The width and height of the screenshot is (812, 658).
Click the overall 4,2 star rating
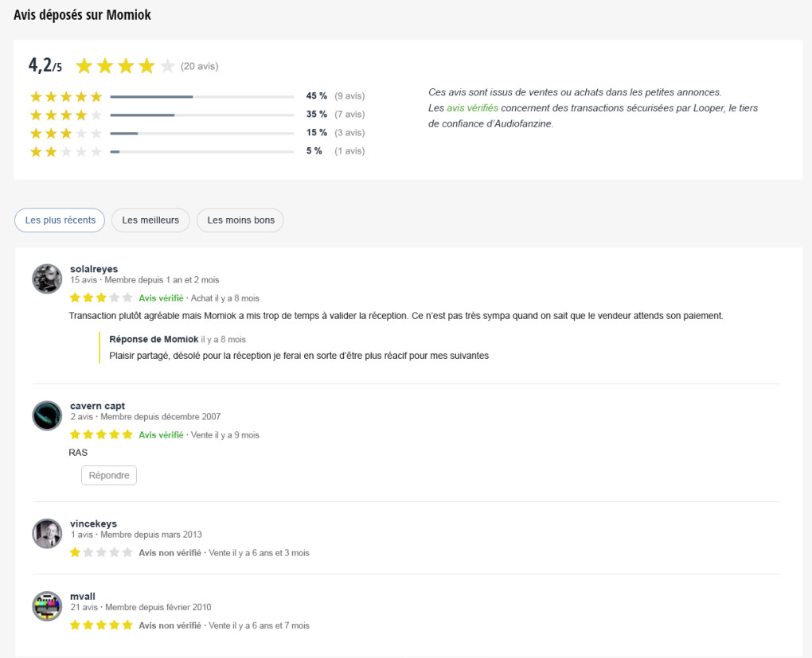[125, 66]
